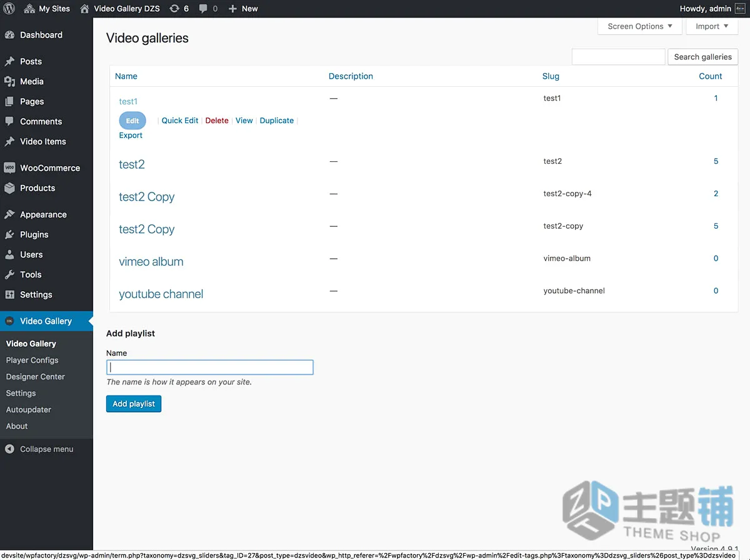This screenshot has height=560, width=750.
Task: Sort table by Count column
Action: point(711,76)
